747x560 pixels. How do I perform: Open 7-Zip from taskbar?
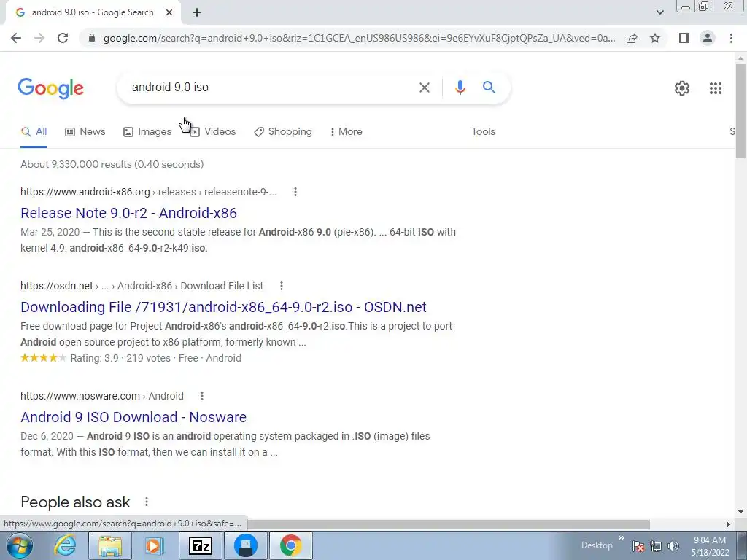(201, 545)
